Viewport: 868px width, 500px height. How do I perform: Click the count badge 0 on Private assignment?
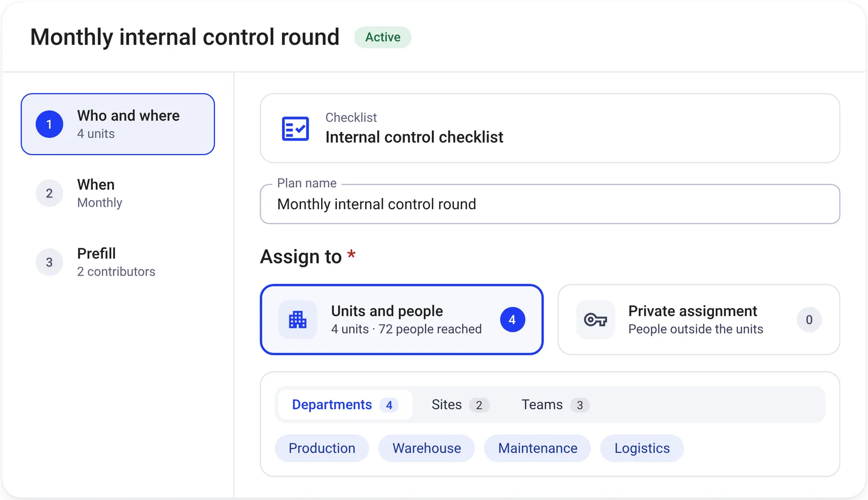coord(809,319)
